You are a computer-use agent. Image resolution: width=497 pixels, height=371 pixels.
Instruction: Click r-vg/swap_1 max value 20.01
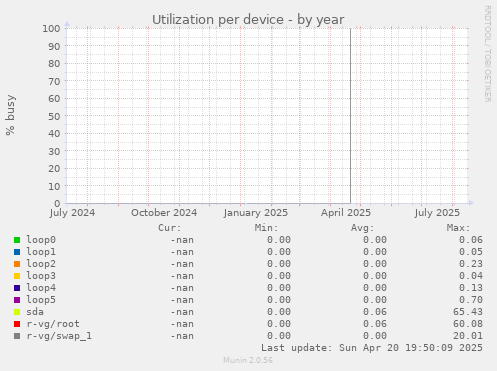click(468, 336)
